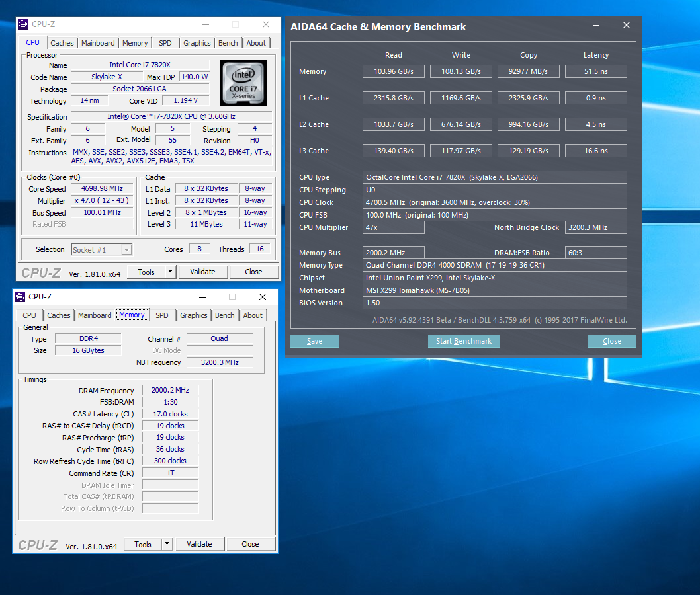Click the CPU-Z app icon in bottom window titlebar
The width and height of the screenshot is (700, 595).
(x=20, y=297)
